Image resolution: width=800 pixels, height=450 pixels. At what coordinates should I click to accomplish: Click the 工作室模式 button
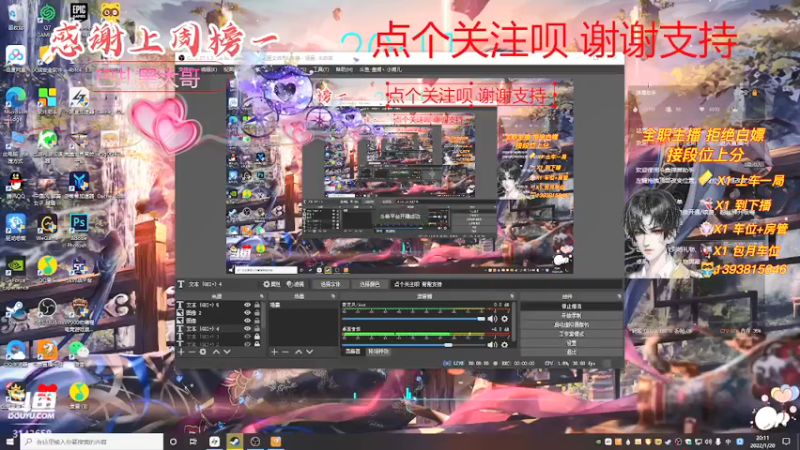tap(571, 334)
